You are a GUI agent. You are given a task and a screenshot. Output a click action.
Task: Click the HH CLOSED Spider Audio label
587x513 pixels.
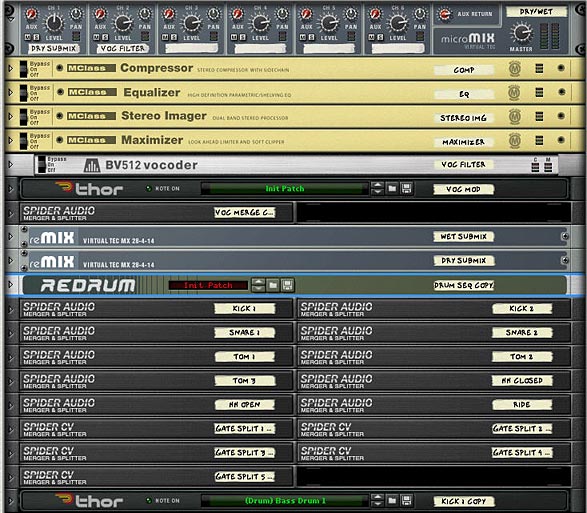(522, 380)
